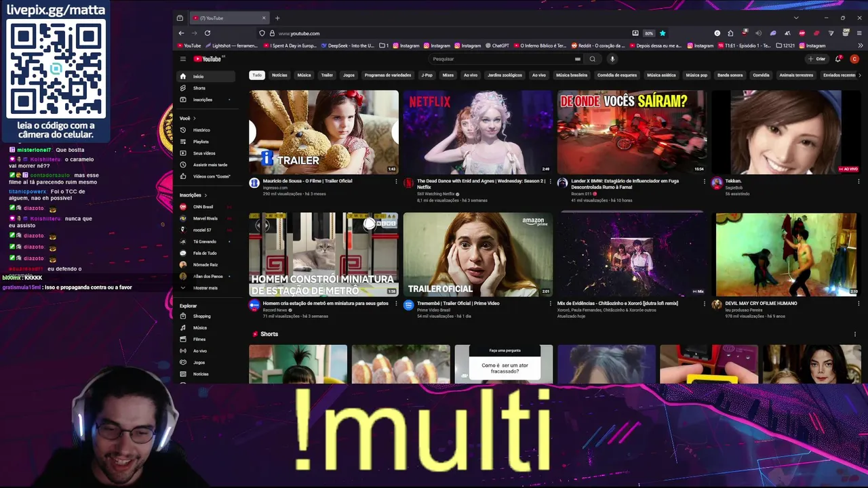Open a new browser tab

click(277, 18)
